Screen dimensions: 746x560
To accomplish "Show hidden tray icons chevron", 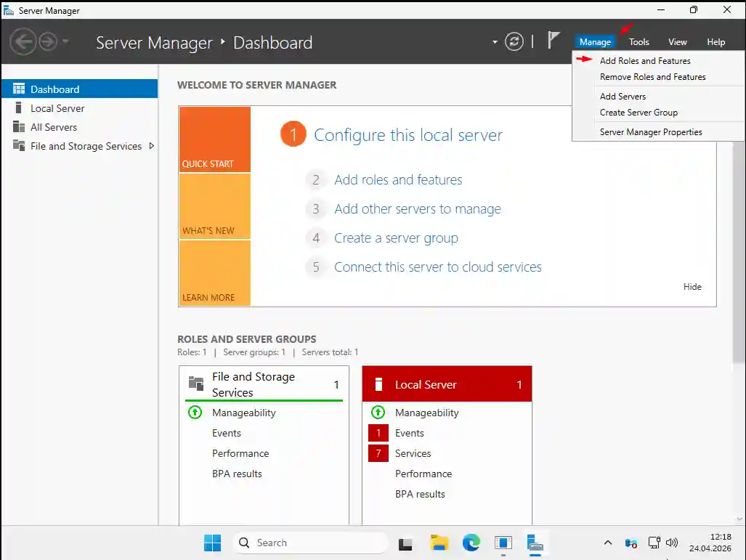I will tap(607, 543).
